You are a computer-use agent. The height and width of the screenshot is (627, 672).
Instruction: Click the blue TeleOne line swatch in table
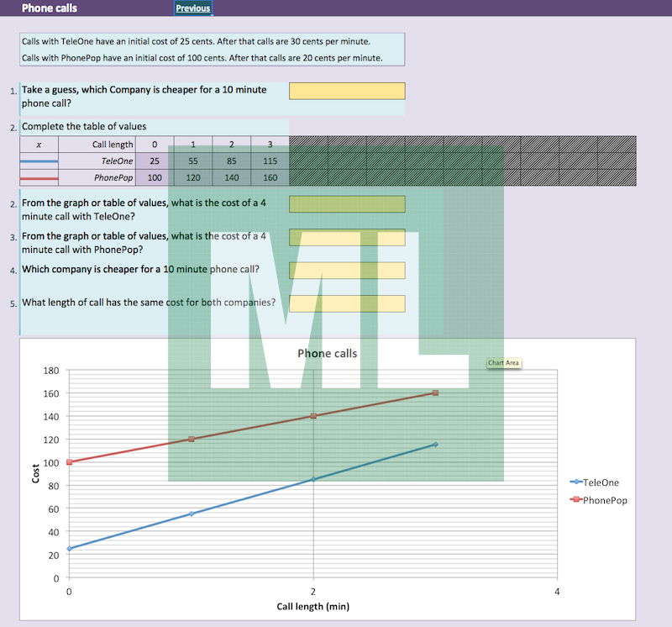pyautogui.click(x=39, y=161)
